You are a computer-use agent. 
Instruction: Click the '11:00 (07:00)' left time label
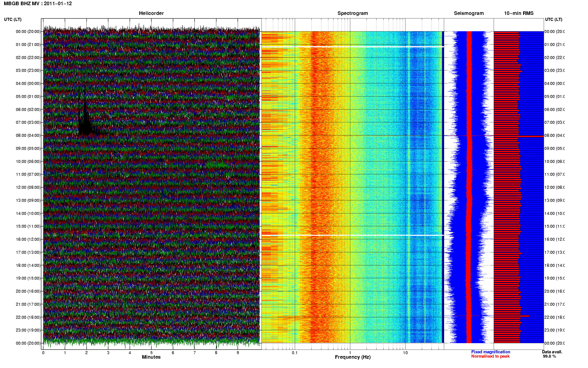point(28,174)
